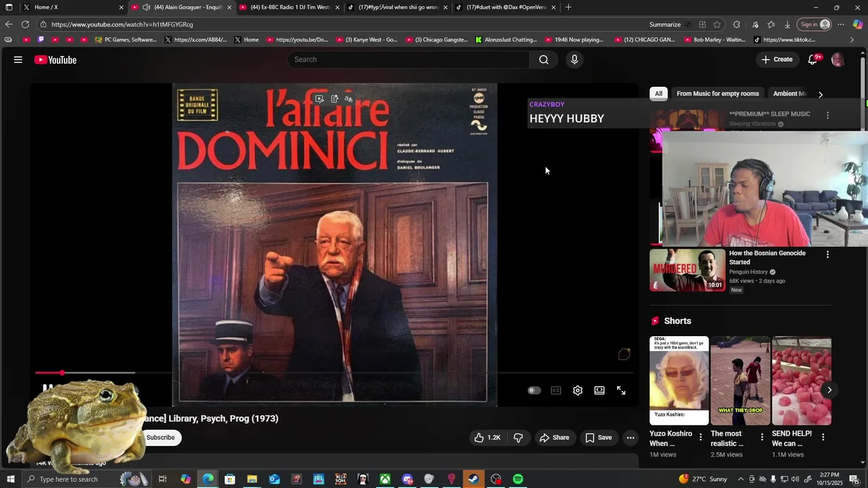This screenshot has height=488, width=868.
Task: Open options for The most realistic short
Action: tap(762, 437)
